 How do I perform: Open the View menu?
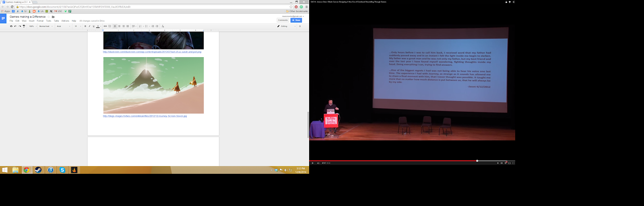24,21
